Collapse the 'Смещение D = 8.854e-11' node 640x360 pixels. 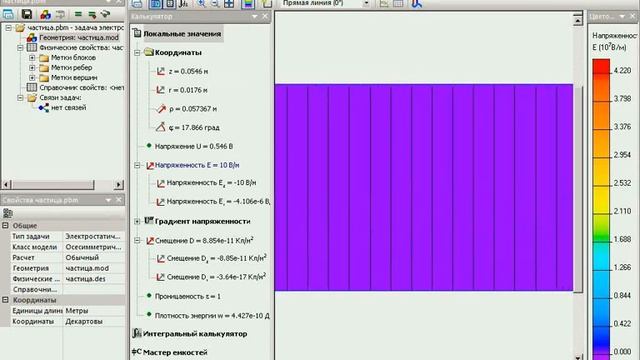click(x=137, y=240)
